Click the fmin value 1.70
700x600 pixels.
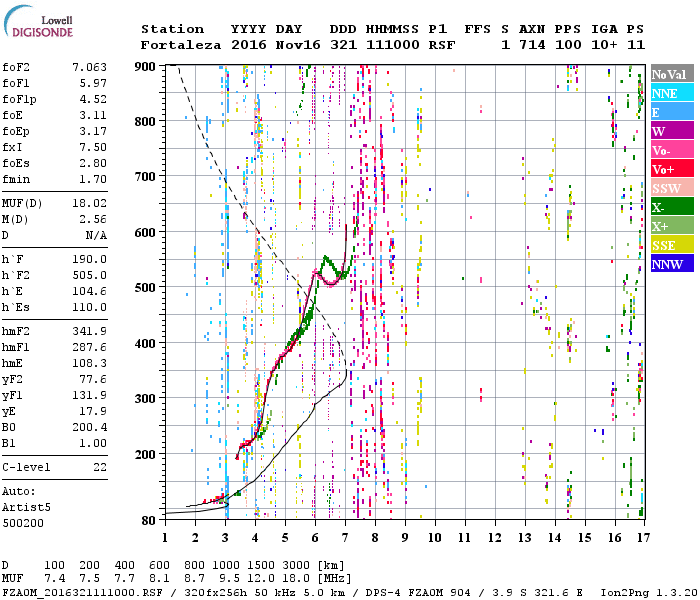(93, 179)
